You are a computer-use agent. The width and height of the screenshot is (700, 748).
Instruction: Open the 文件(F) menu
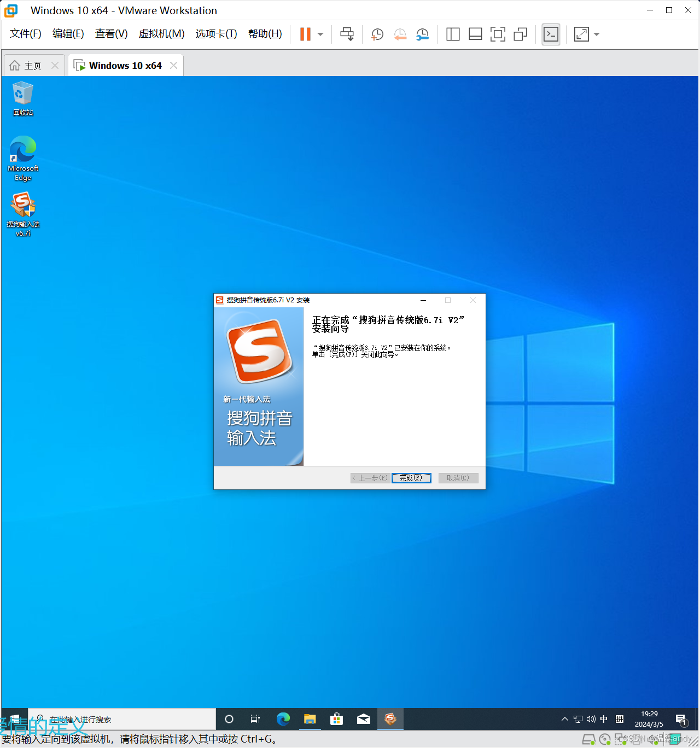coord(26,34)
